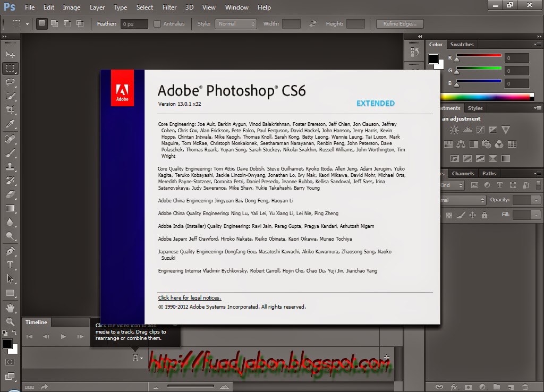The height and width of the screenshot is (392, 544).
Task: Open the Color panel options menu
Action: [538, 45]
